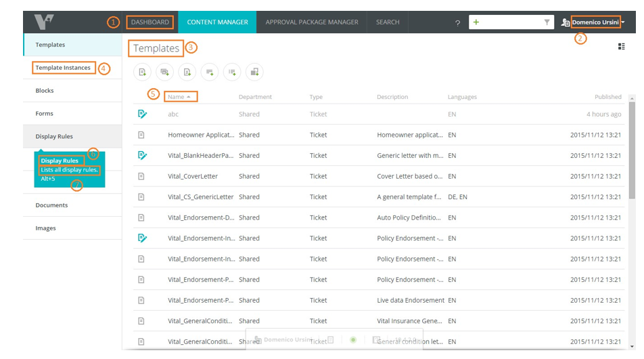Open Template Instances in sidebar
Viewport: 644px width, 359px height.
[x=72, y=68]
